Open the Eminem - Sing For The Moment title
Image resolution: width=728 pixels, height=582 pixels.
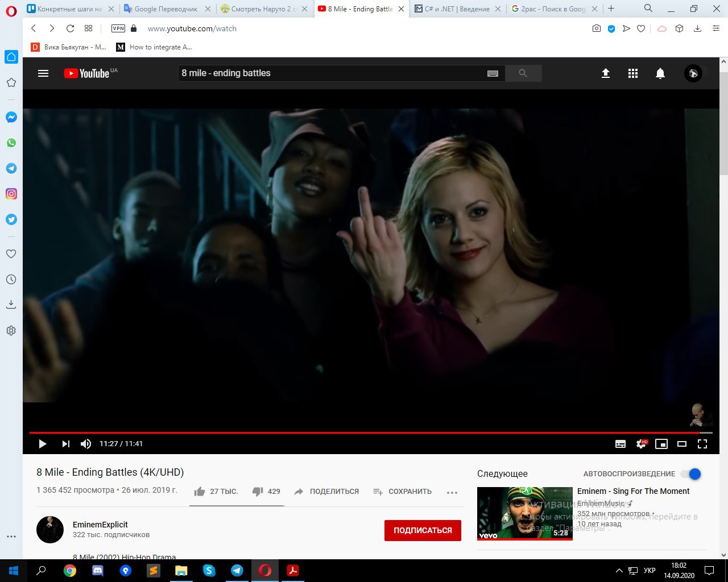pyautogui.click(x=633, y=491)
